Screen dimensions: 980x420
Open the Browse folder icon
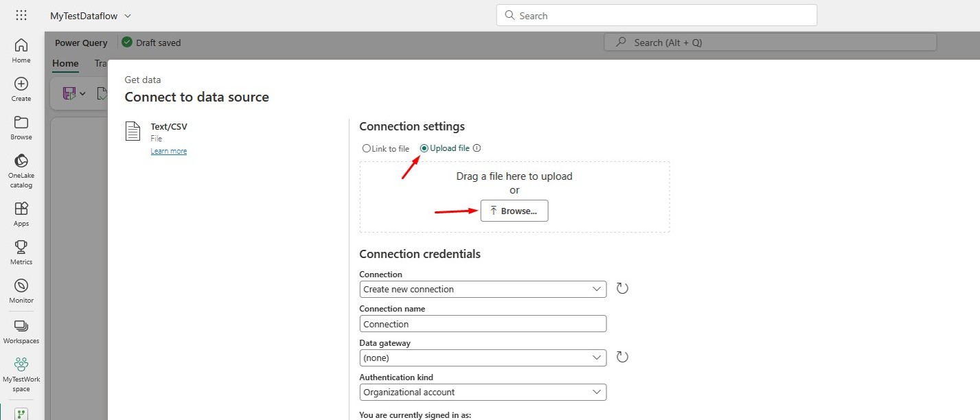pyautogui.click(x=21, y=128)
